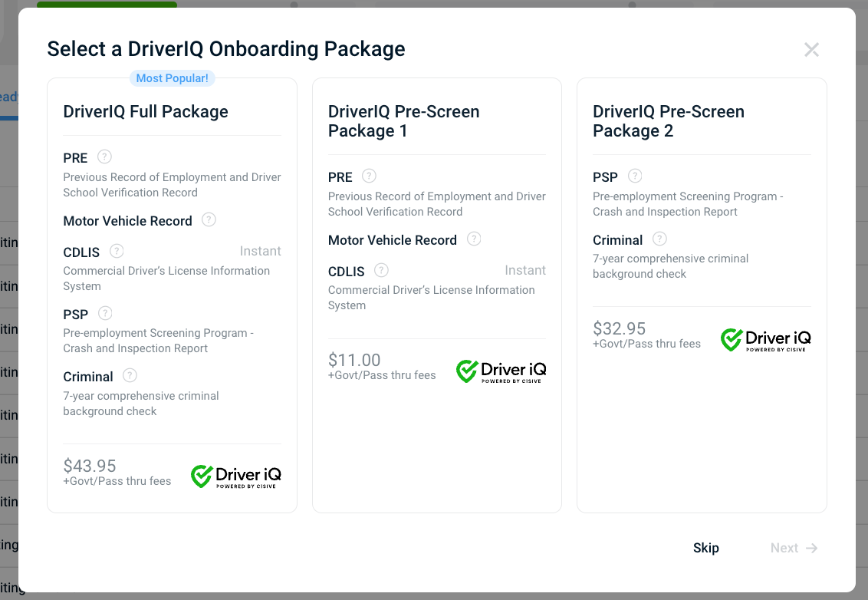
Task: Open PSP help icon in Full Package
Action: tap(105, 314)
